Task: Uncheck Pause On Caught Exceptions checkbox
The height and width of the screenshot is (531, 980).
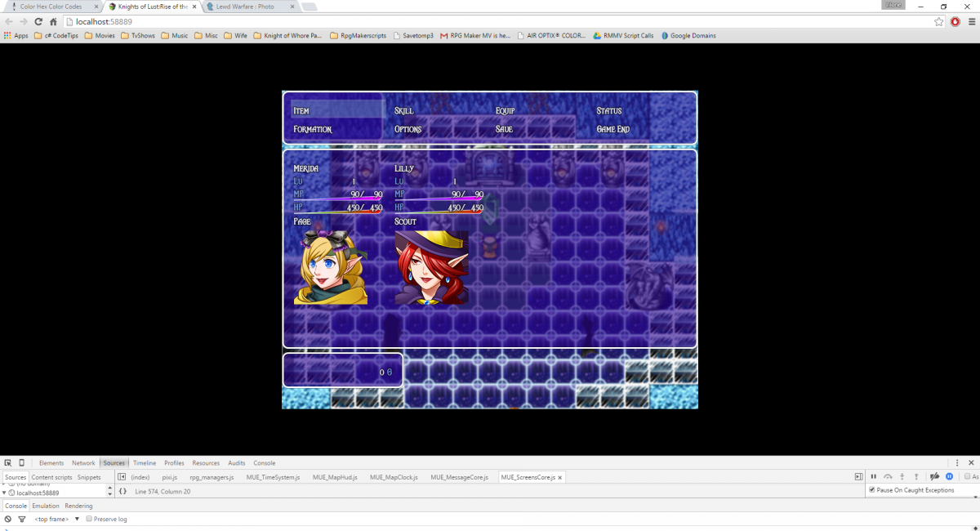Action: pyautogui.click(x=871, y=490)
